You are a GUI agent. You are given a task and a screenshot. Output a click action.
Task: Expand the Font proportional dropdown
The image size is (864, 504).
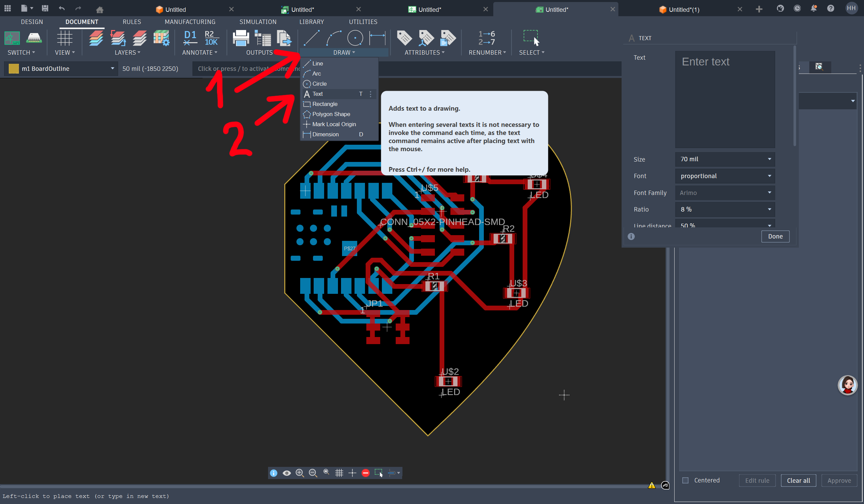click(x=725, y=176)
